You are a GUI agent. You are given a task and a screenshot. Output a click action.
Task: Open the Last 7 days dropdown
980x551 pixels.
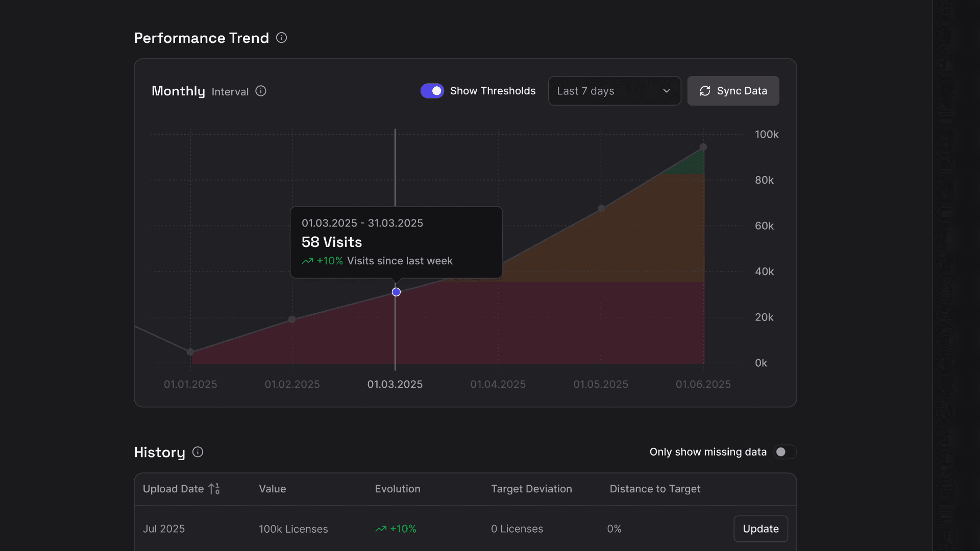click(615, 91)
